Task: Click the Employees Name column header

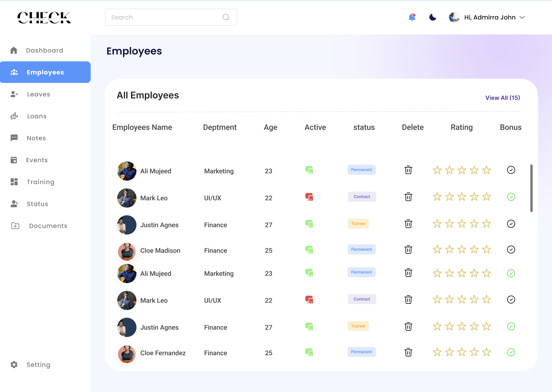Action: coord(142,127)
